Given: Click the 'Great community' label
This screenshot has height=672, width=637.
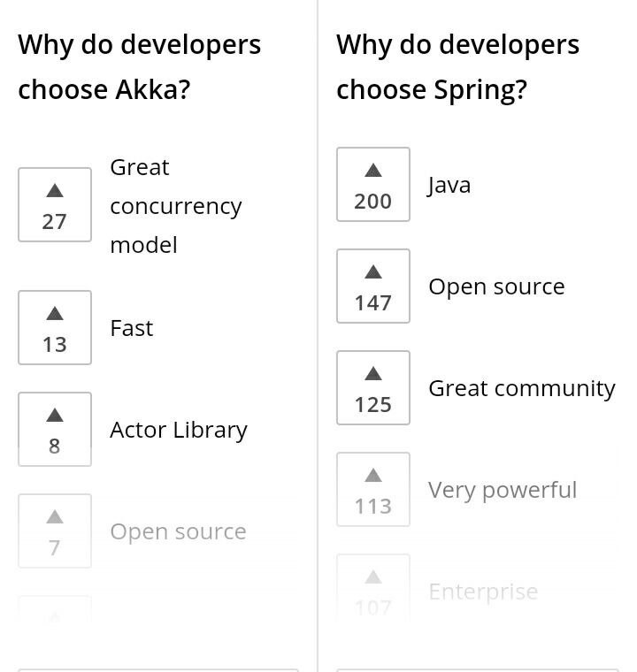Looking at the screenshot, I should pos(522,389).
